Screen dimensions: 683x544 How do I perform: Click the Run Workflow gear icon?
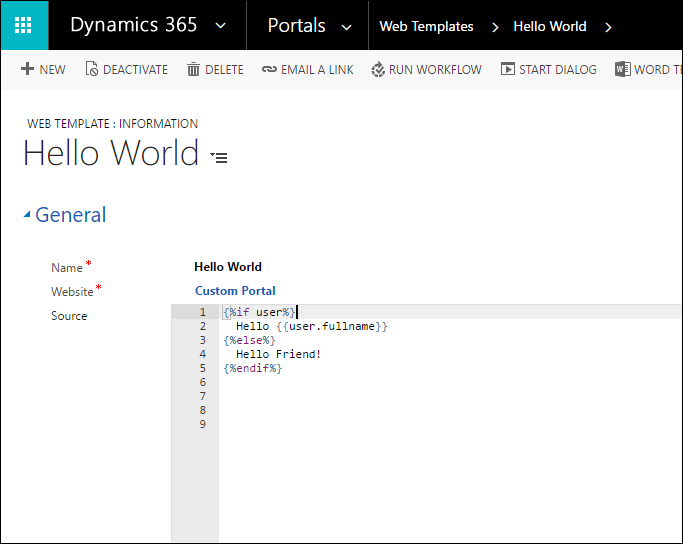point(378,69)
